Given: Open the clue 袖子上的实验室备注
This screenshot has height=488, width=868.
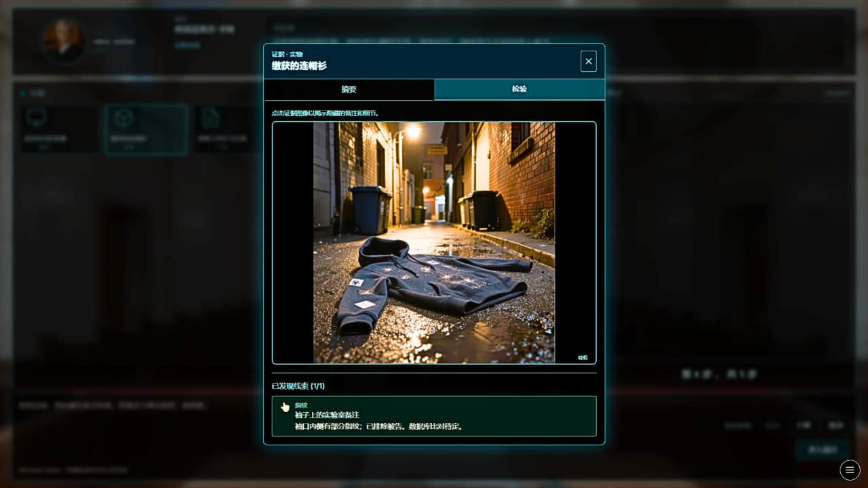Looking at the screenshot, I should 327,415.
